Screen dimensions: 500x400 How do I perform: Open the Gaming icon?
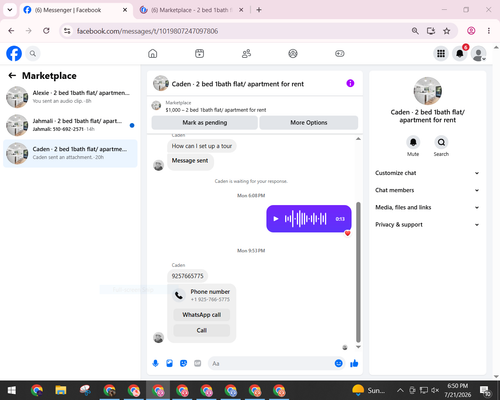pyautogui.click(x=340, y=53)
